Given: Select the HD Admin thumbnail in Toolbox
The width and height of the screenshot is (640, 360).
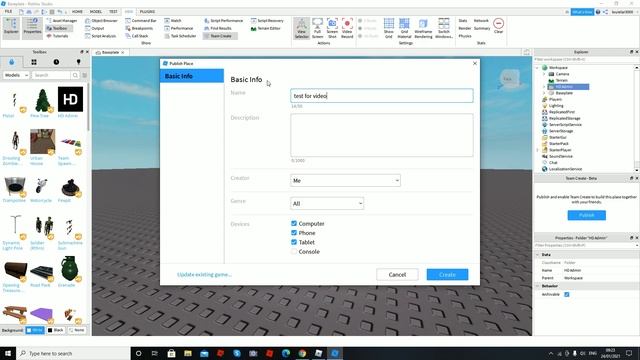Looking at the screenshot, I should pos(70,99).
